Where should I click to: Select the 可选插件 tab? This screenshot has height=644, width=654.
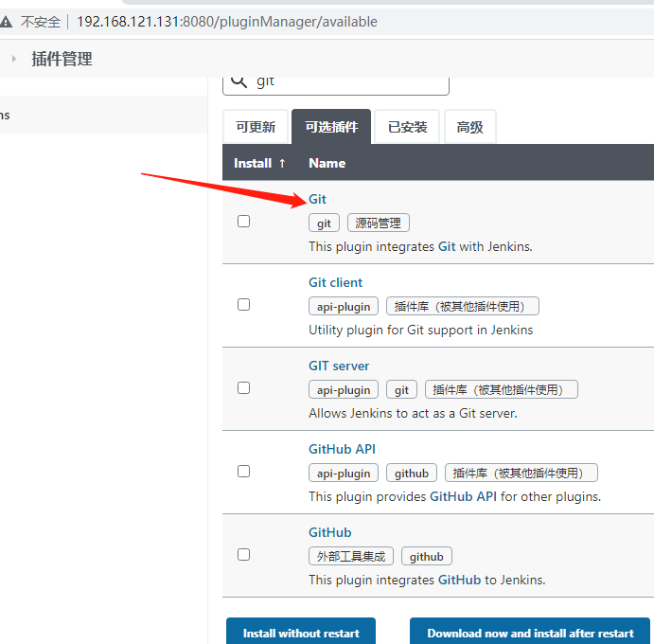tap(331, 127)
